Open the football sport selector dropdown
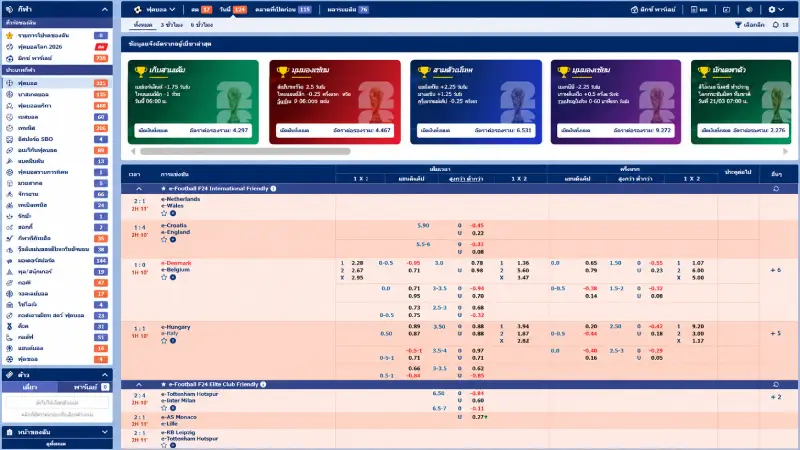Image resolution: width=800 pixels, height=450 pixels. [x=155, y=9]
